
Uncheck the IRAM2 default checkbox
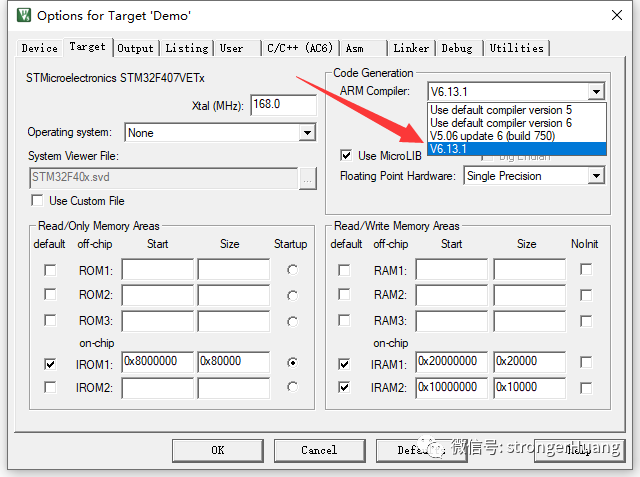tap(344, 387)
